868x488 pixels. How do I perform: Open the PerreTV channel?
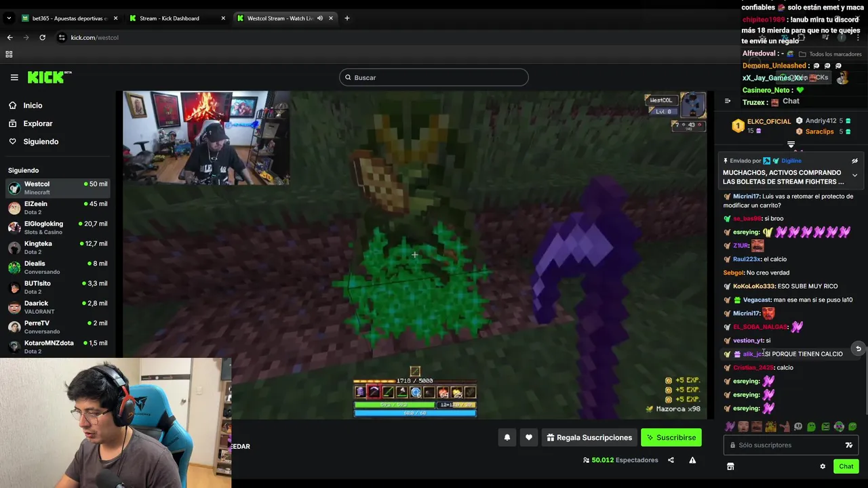tap(58, 327)
